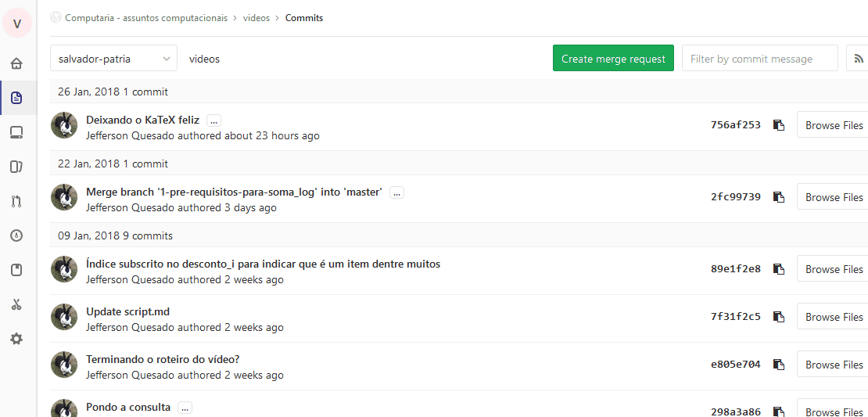The image size is (868, 417).
Task: Open the Registry sidebar icon
Action: click(x=16, y=132)
